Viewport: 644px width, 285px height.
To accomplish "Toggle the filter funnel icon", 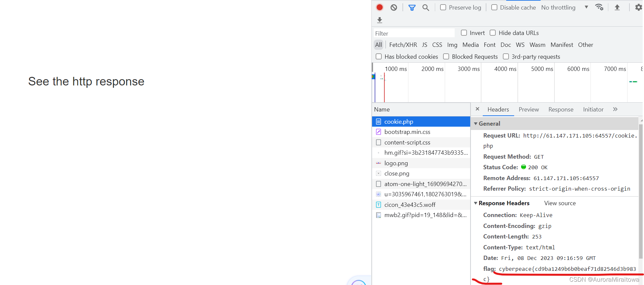I will [x=412, y=7].
